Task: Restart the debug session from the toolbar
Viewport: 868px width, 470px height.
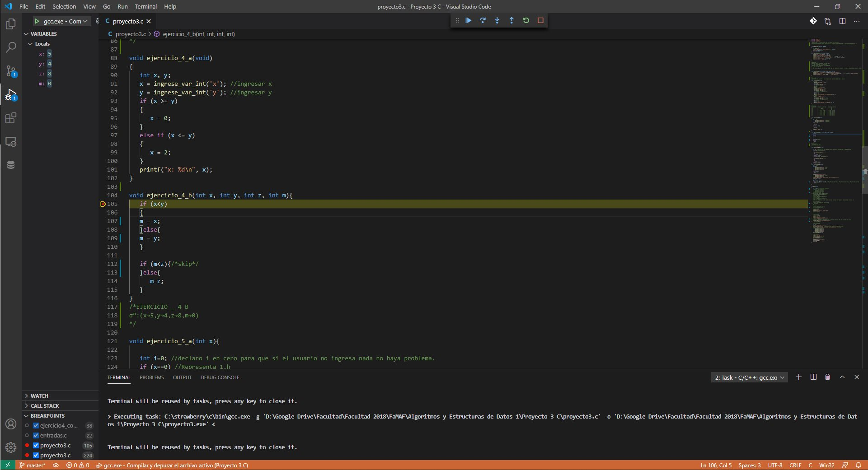Action: click(526, 20)
